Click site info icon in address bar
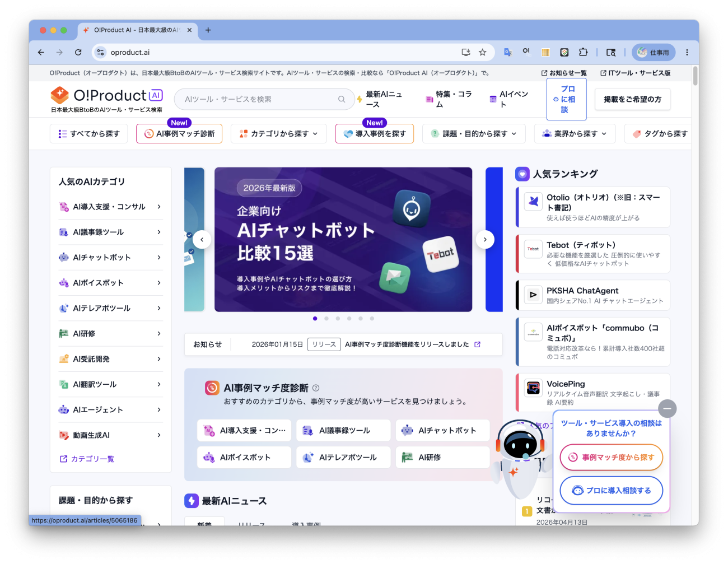The width and height of the screenshot is (728, 564). [100, 52]
